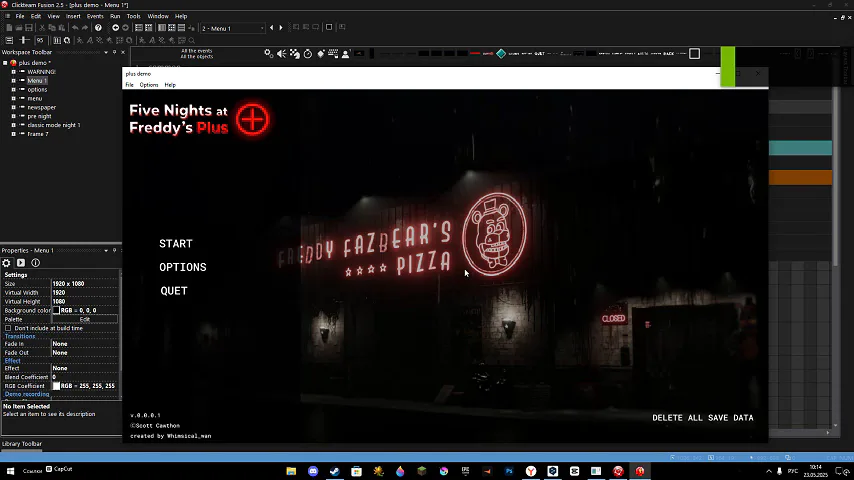Click the System gears object icon
This screenshot has height=480, width=854.
click(x=269, y=53)
